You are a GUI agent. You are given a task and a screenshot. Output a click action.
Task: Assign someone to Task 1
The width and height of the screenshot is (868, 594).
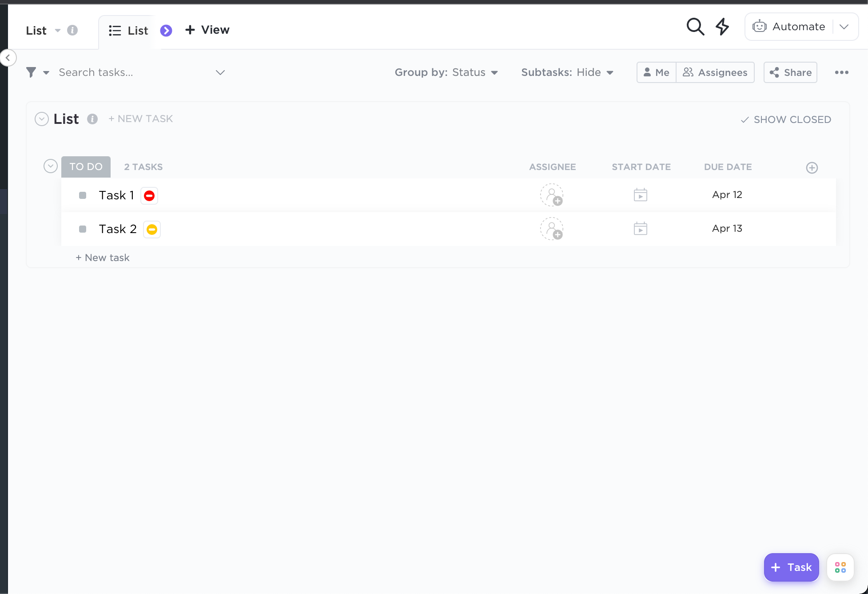pos(552,195)
